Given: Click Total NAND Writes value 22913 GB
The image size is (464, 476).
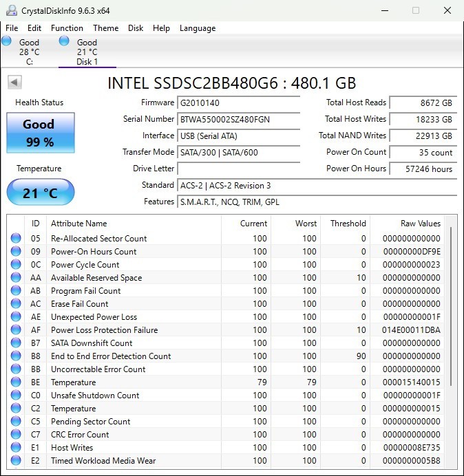Looking at the screenshot, I should [x=423, y=136].
